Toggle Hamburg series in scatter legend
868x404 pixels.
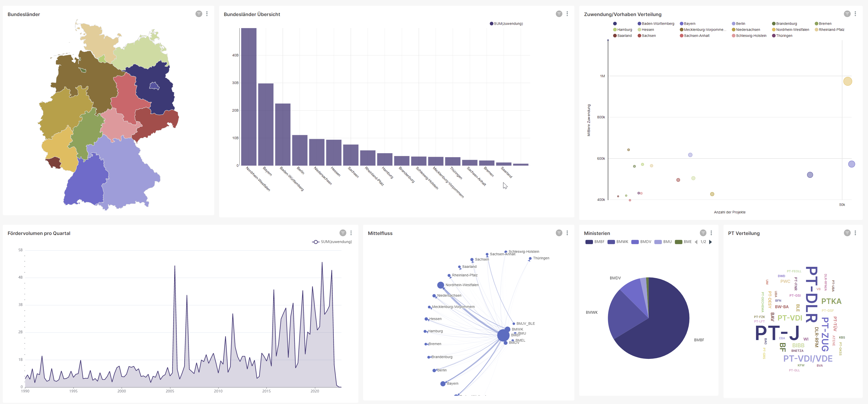pyautogui.click(x=622, y=30)
